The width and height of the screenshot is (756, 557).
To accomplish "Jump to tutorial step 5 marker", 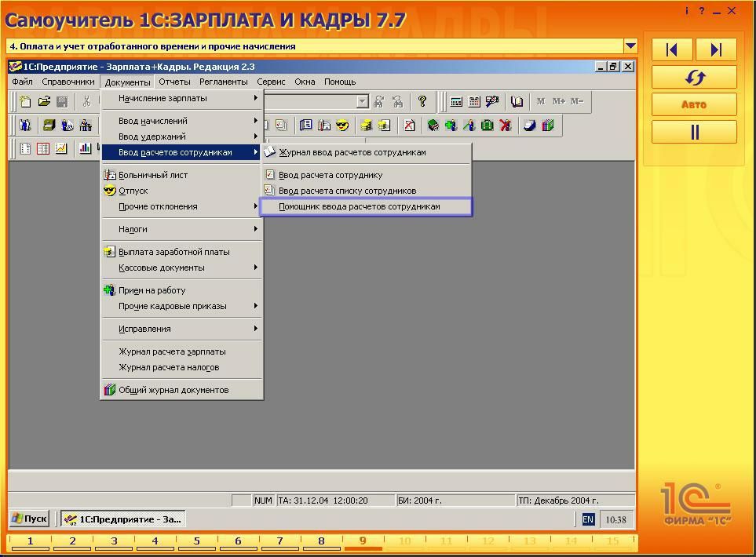I will coord(197,541).
